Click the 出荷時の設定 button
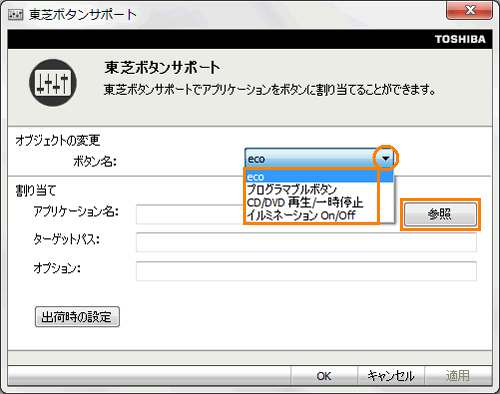The image size is (500, 394). tap(77, 317)
